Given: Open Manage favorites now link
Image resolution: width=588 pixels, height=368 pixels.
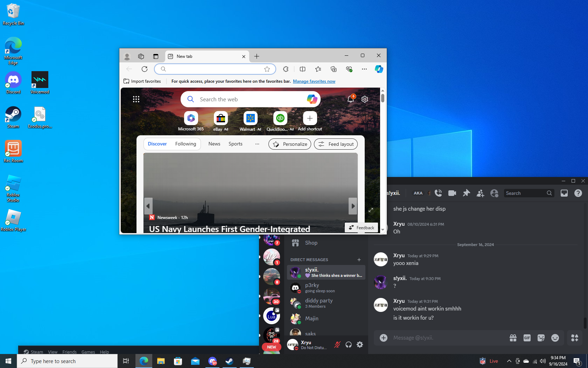Looking at the screenshot, I should (314, 81).
